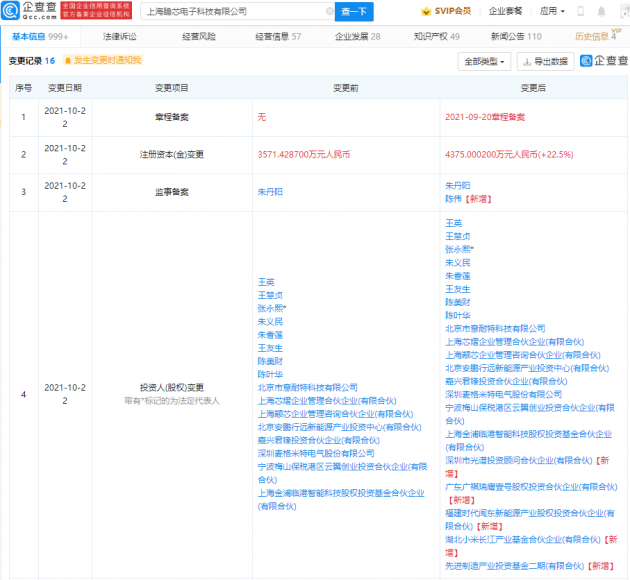Switch to the 法律诉讼 tab

tap(118, 36)
